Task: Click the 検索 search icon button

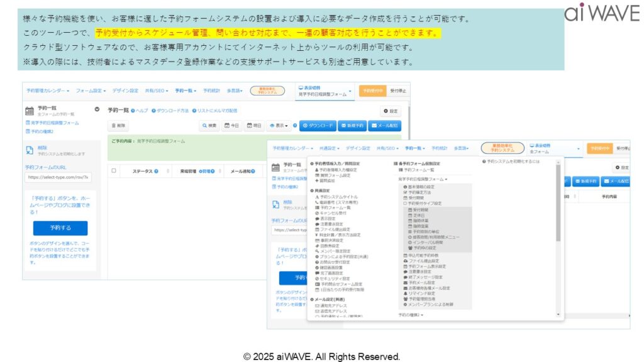Action: click(x=211, y=126)
